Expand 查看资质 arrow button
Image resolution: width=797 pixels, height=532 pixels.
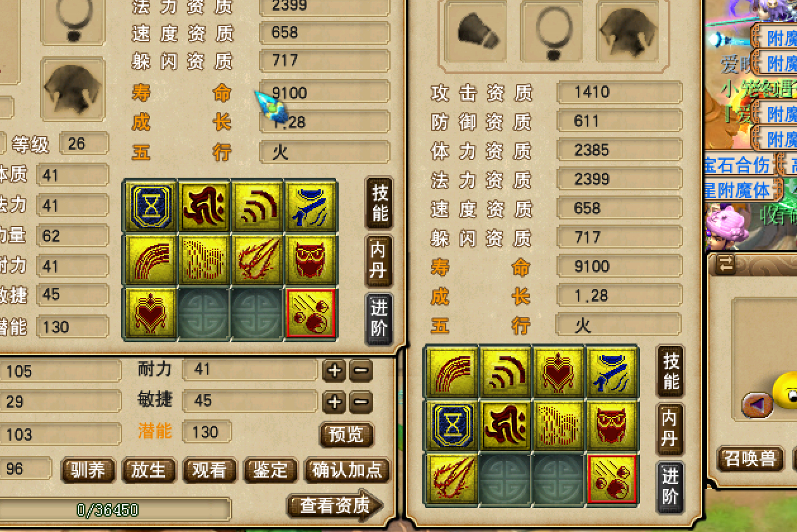tap(335, 505)
